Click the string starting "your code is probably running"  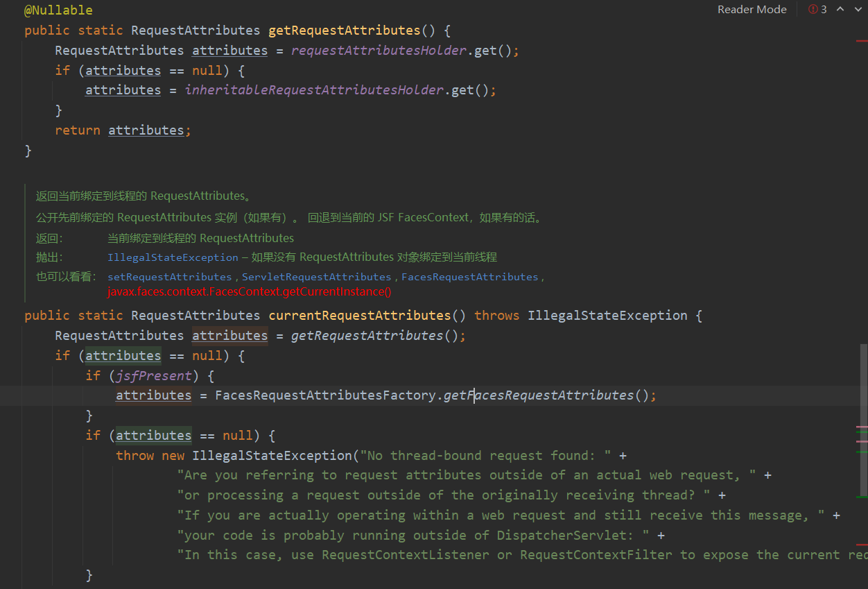(x=413, y=536)
